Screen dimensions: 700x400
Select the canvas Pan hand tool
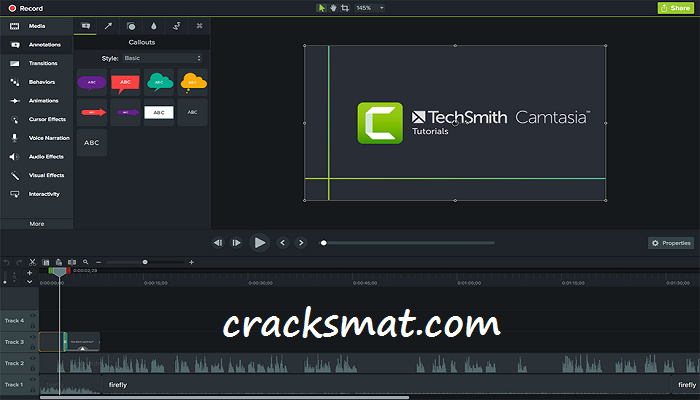pos(333,8)
